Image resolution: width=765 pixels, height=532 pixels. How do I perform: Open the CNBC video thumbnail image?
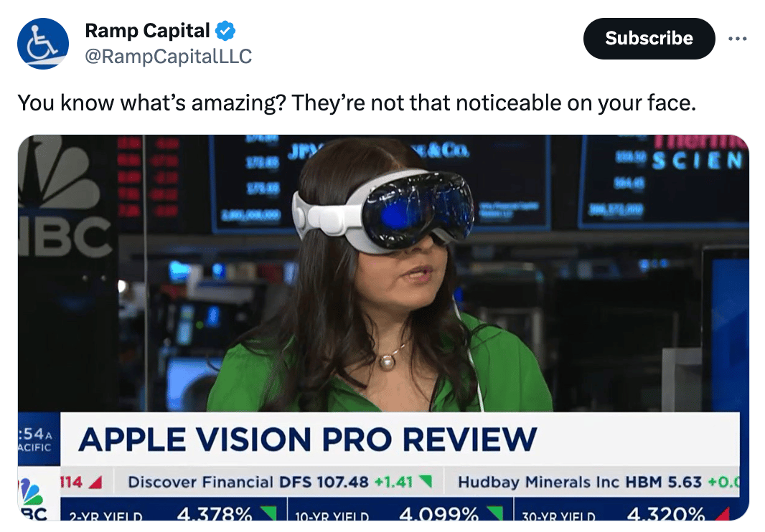pos(383,328)
